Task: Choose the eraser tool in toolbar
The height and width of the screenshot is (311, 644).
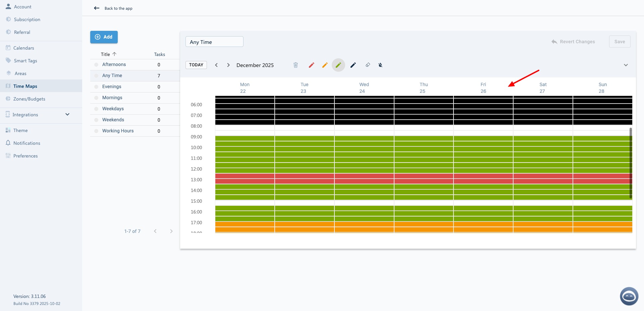Action: point(368,65)
